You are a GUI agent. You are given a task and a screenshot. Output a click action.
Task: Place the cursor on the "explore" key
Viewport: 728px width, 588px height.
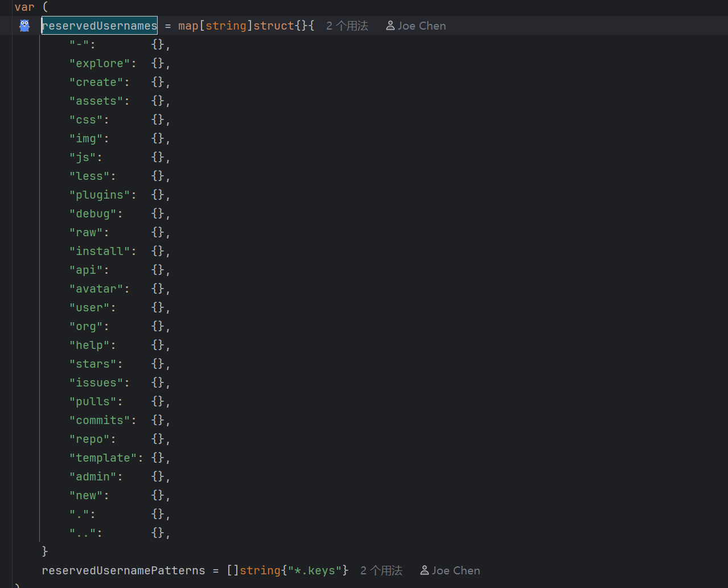click(x=100, y=63)
